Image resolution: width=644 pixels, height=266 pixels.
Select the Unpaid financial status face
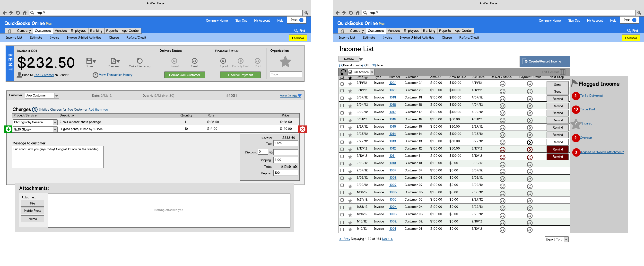click(x=223, y=61)
